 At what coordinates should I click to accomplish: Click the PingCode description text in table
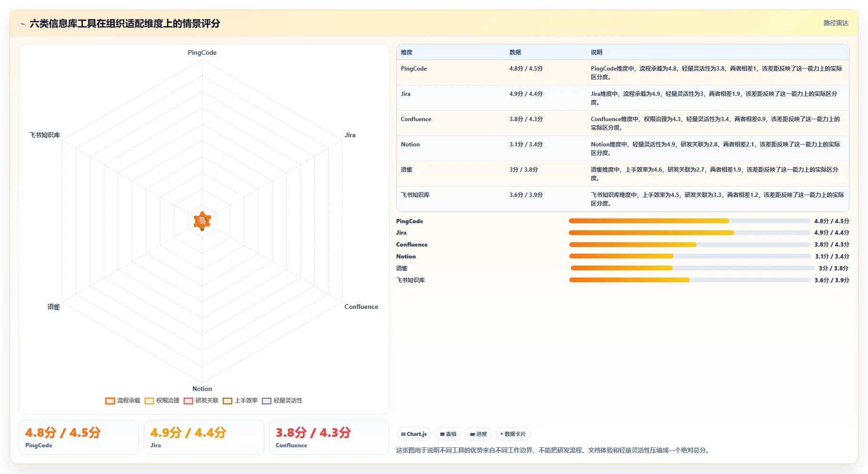point(717,73)
